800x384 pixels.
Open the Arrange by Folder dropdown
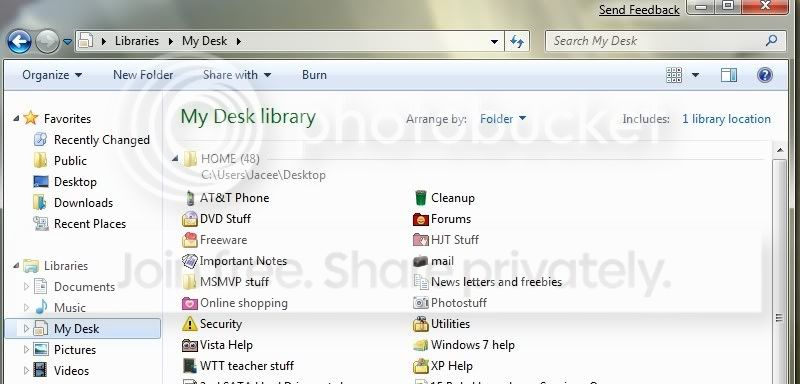click(x=503, y=119)
